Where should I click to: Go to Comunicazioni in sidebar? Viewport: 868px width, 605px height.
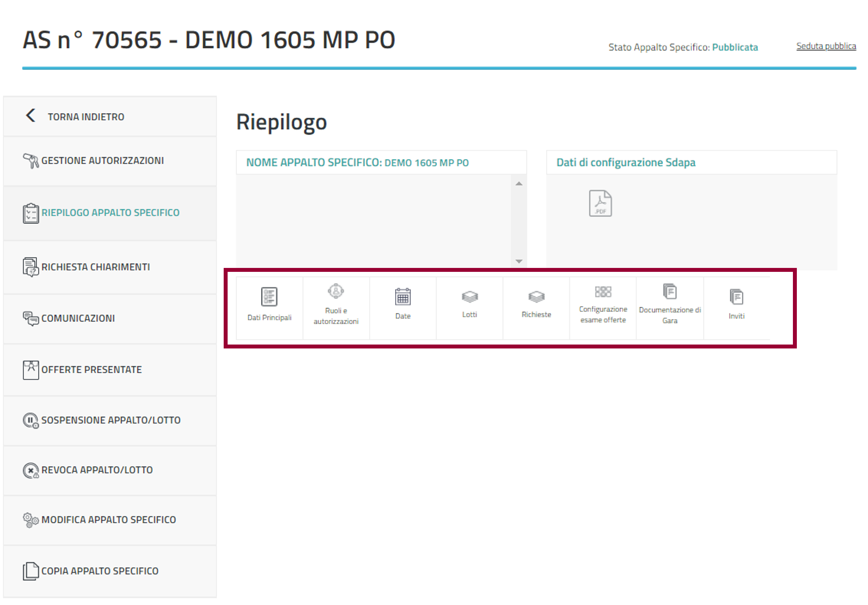[78, 318]
